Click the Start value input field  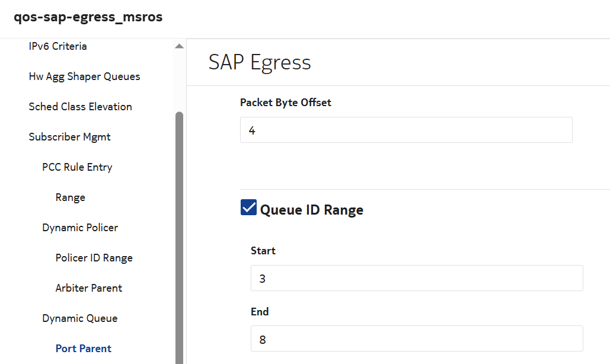(416, 278)
